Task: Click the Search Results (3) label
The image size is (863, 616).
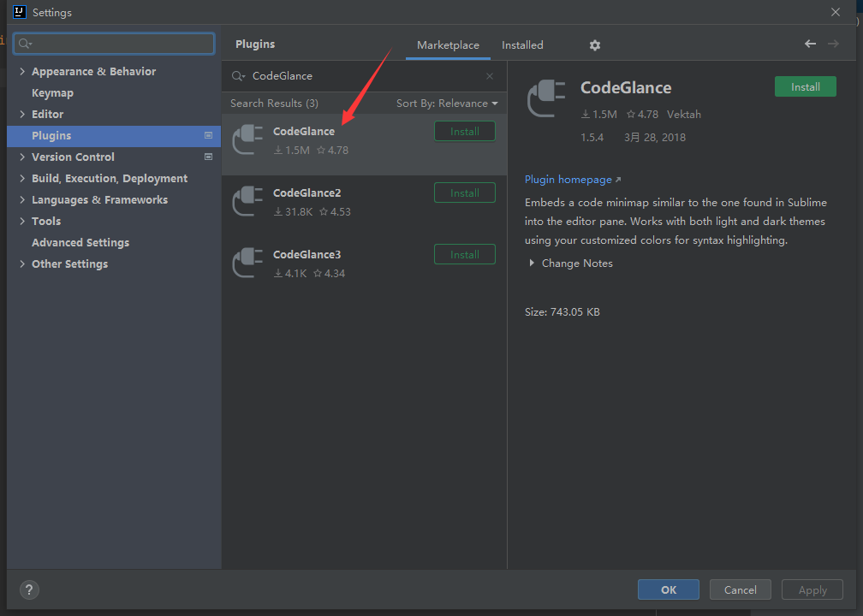Action: click(x=274, y=104)
